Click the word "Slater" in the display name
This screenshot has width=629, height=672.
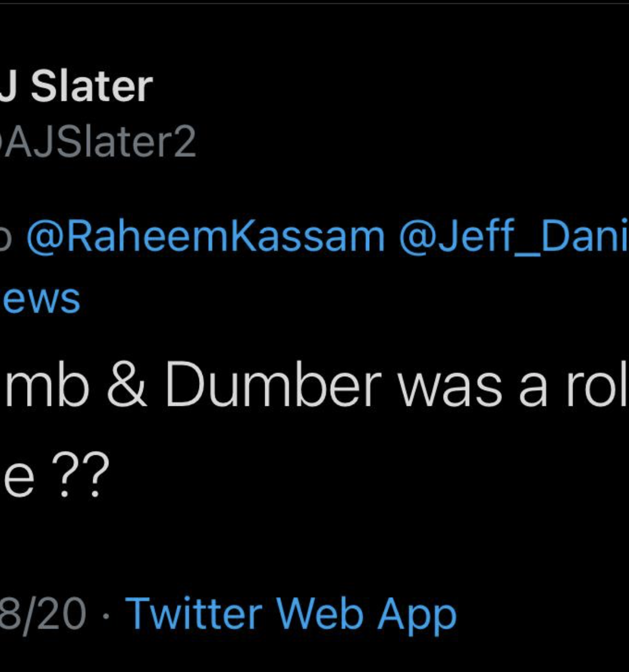click(x=92, y=87)
